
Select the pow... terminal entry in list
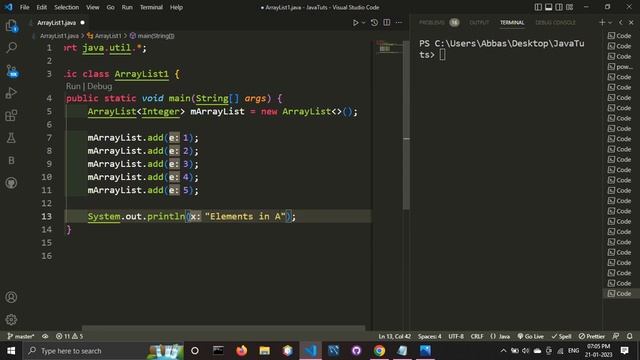[x=620, y=67]
